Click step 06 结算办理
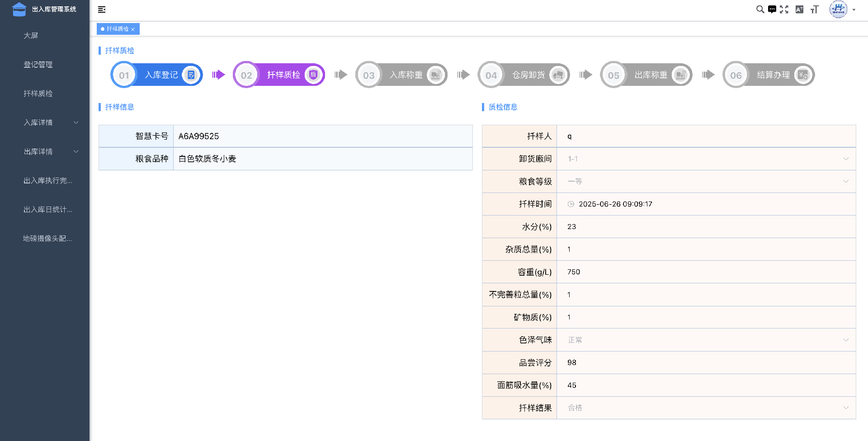Screen dimensions: 868x441 tap(769, 75)
